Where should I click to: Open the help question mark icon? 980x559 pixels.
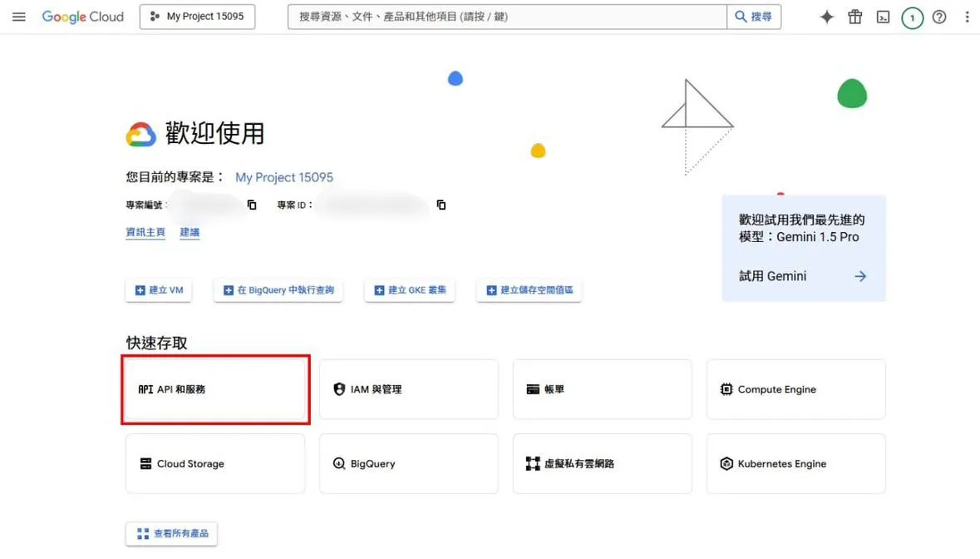point(938,17)
